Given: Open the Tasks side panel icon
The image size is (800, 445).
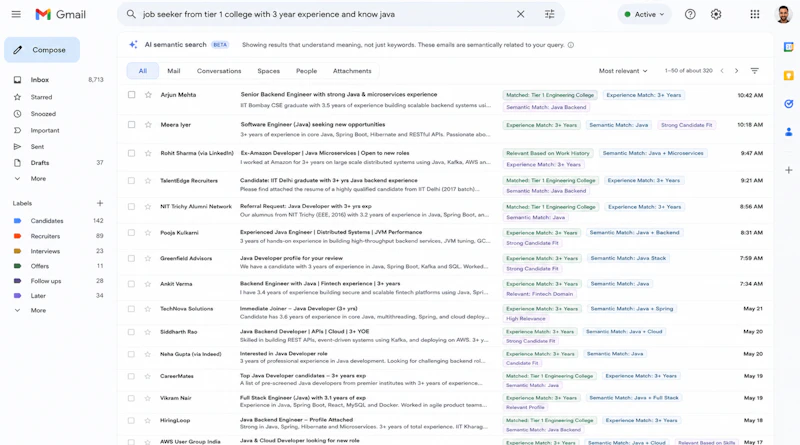Looking at the screenshot, I should click(x=789, y=104).
